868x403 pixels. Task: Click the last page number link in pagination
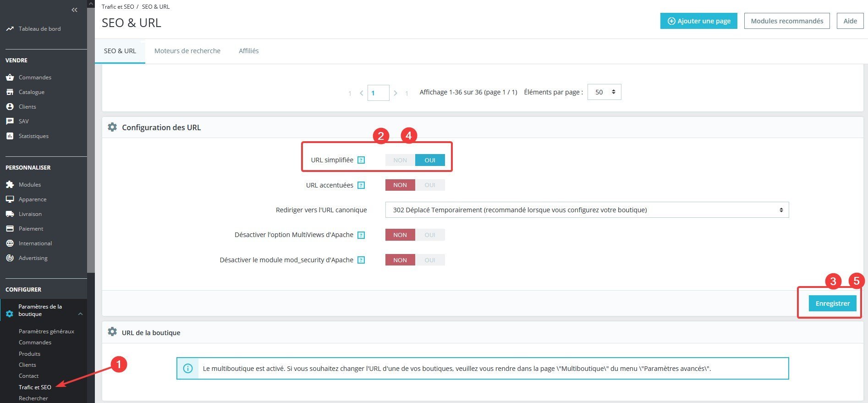tap(407, 94)
